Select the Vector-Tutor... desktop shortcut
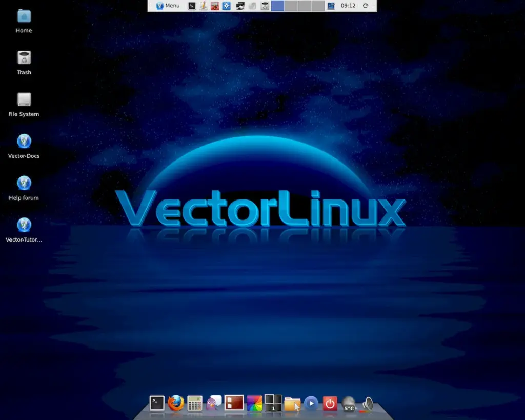Screen dimensions: 525x420 tap(24, 230)
